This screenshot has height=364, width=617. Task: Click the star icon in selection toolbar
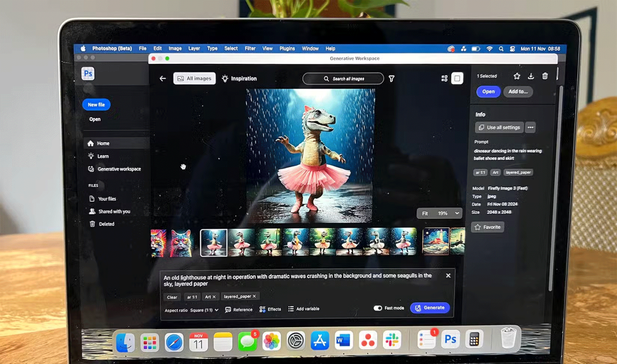(517, 76)
